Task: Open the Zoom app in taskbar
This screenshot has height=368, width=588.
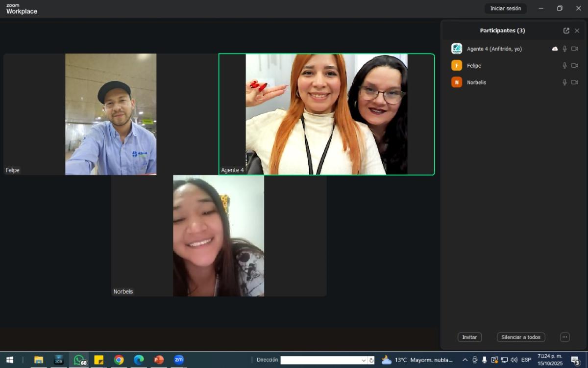Action: point(179,360)
